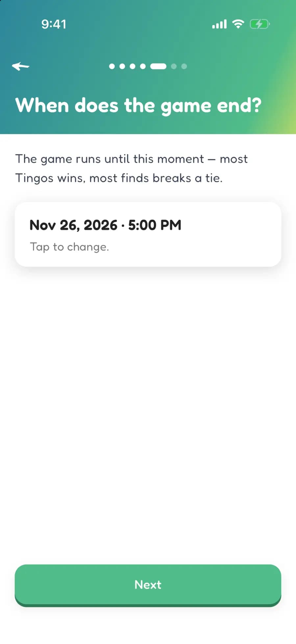Open the end date card to change it
The image size is (296, 644).
pyautogui.click(x=148, y=234)
